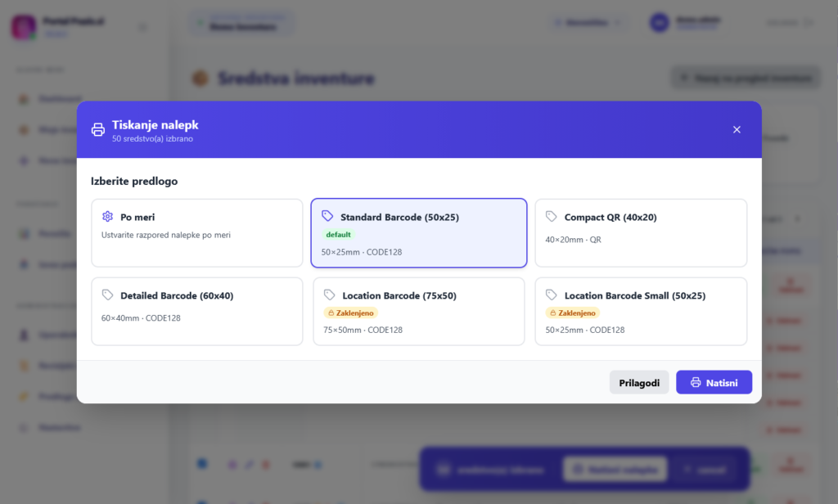Click the tag icon beside Compact QR

[552, 217]
